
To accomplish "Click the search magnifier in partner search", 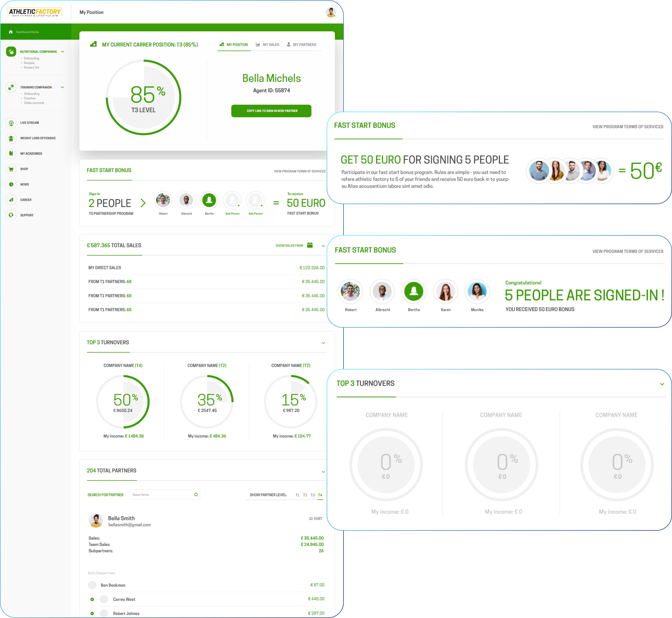I will [x=196, y=495].
